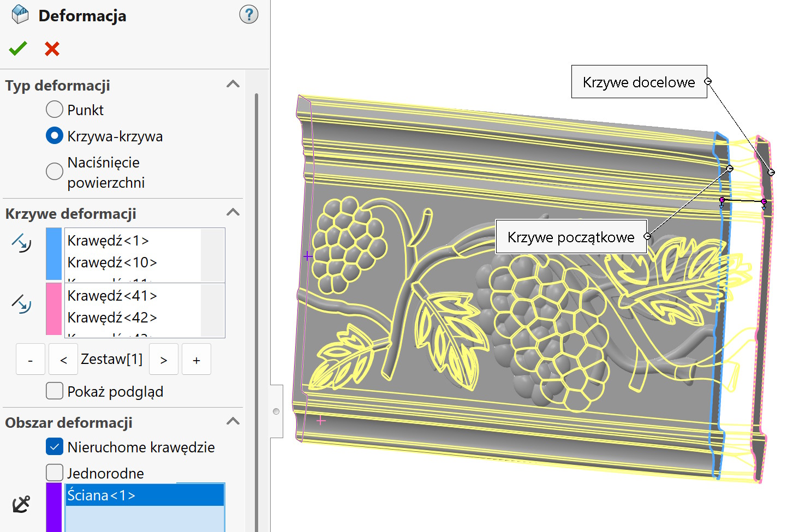Image resolution: width=793 pixels, height=532 pixels.
Task: Enable the Pokaż podgląd checkbox
Action: coord(55,391)
